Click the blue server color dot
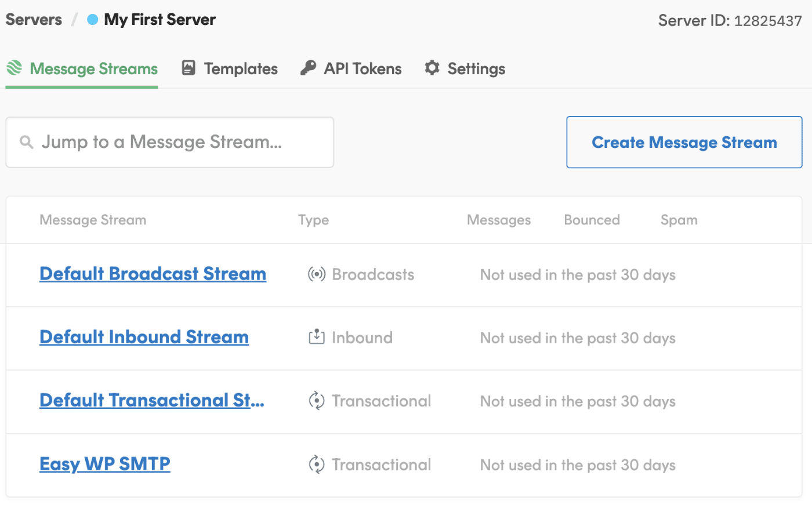Viewport: 812px width, 508px height. [x=92, y=20]
